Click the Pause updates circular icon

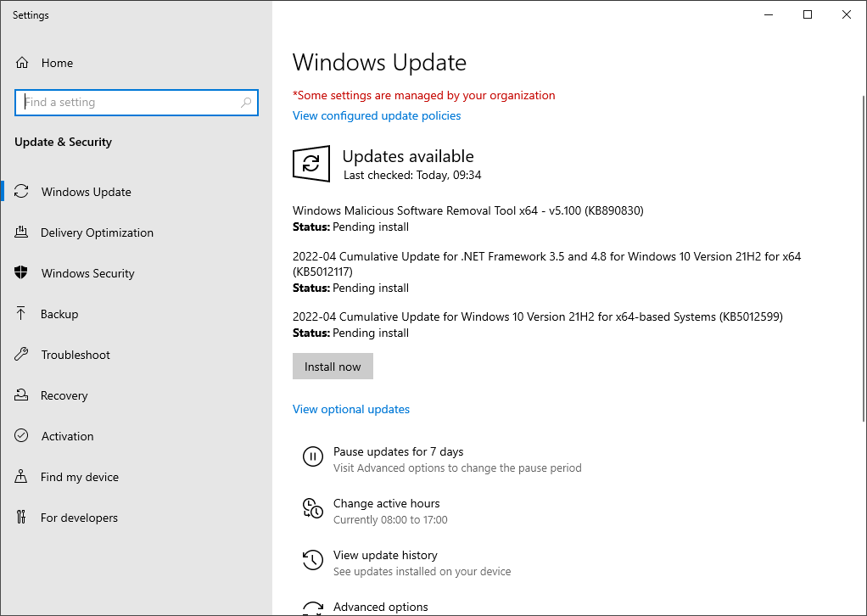pos(313,456)
